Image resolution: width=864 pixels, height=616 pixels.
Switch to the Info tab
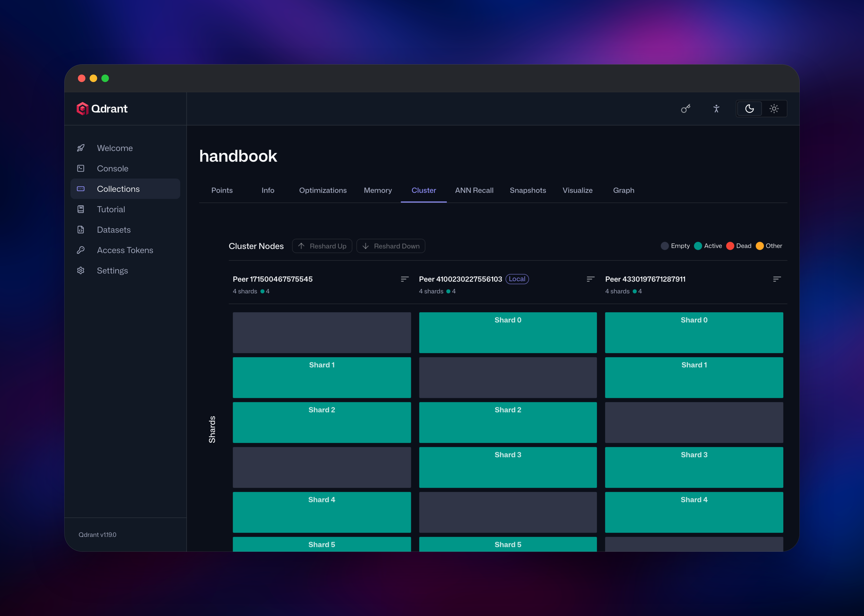pos(268,190)
